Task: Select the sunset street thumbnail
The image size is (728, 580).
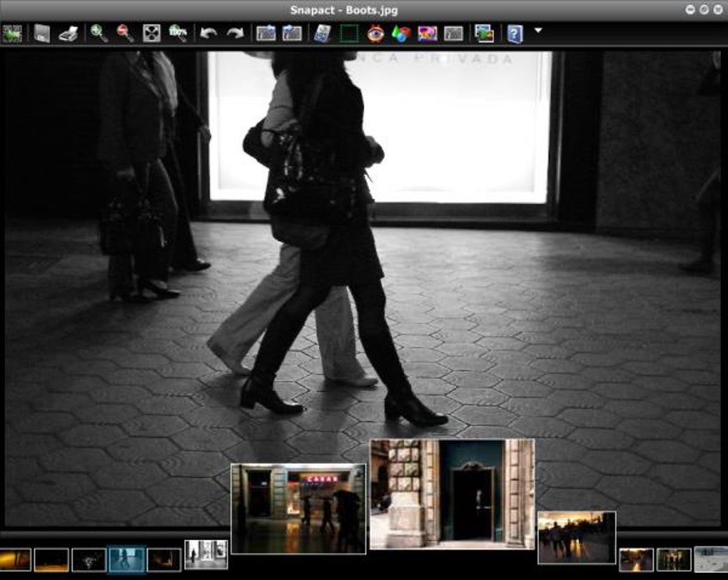Action: point(576,537)
